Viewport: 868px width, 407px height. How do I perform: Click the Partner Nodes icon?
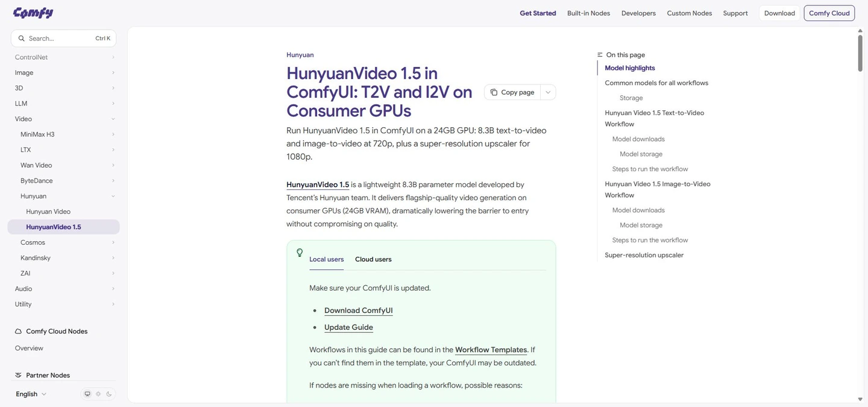pos(18,375)
